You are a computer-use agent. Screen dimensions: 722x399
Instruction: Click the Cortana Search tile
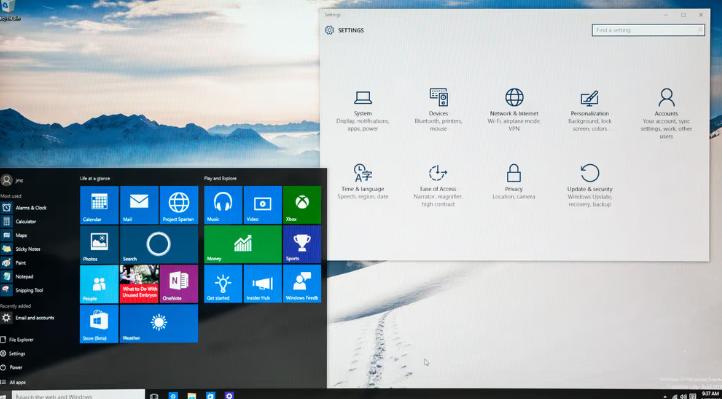pyautogui.click(x=159, y=244)
